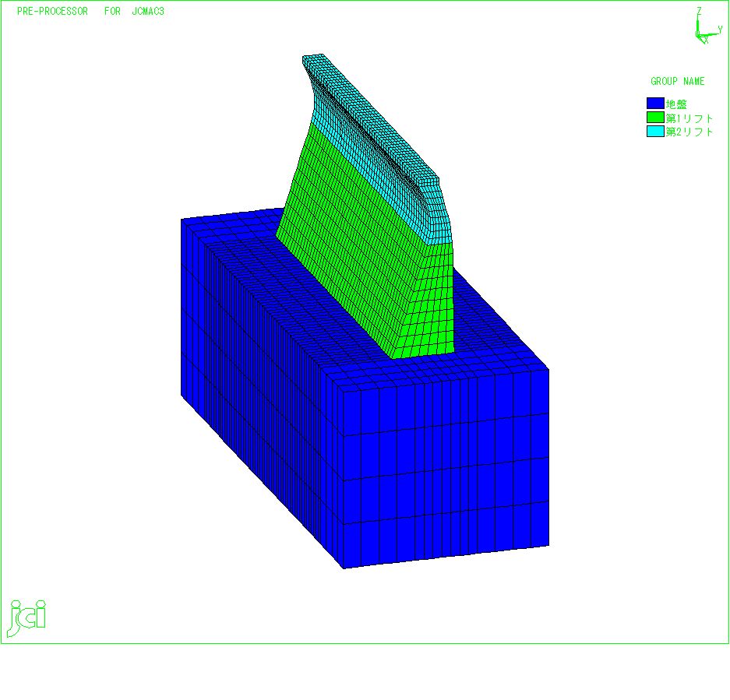Click the green 第1リフト color swatch

655,118
